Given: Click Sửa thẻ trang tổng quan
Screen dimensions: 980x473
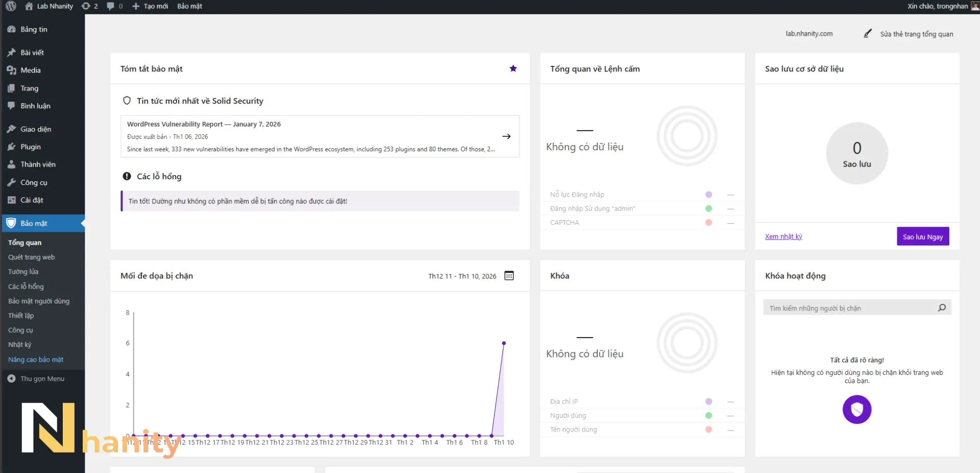Looking at the screenshot, I should (916, 34).
